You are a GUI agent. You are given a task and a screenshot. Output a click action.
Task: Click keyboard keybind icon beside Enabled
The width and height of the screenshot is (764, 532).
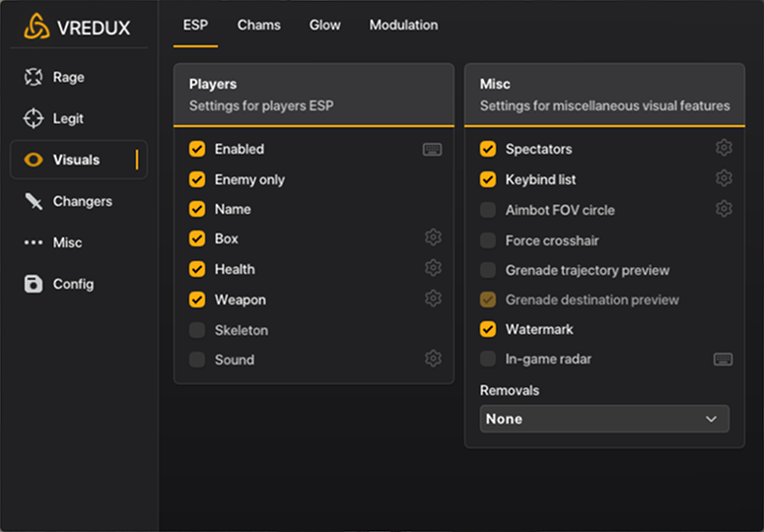[432, 150]
